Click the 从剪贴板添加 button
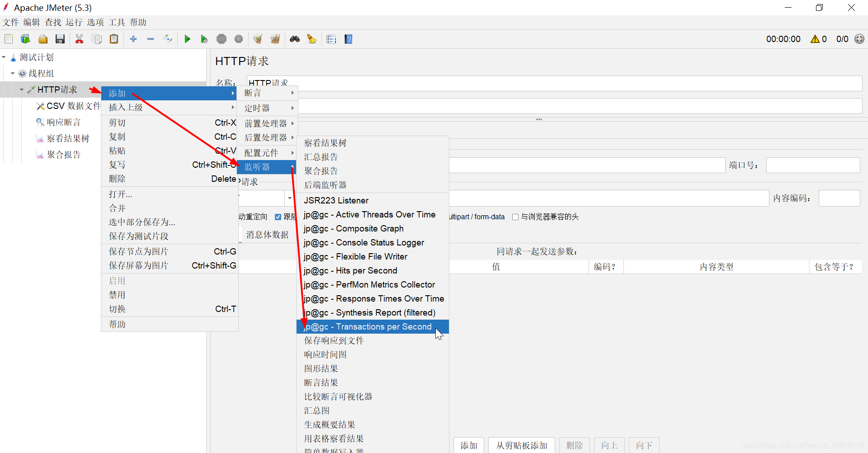The height and width of the screenshot is (453, 868). (522, 445)
